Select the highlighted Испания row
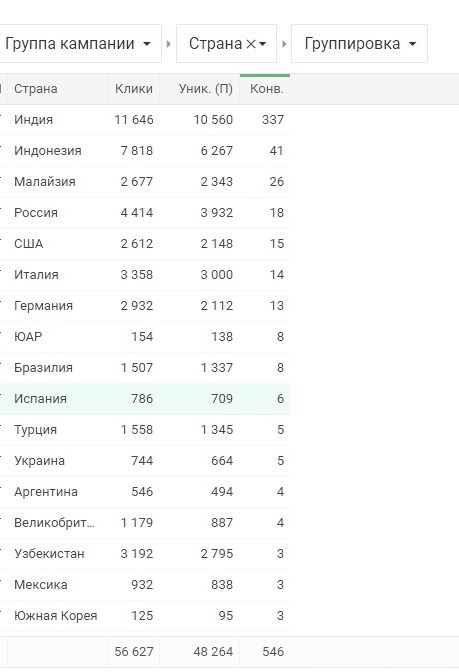This screenshot has width=459, height=672. [x=145, y=399]
